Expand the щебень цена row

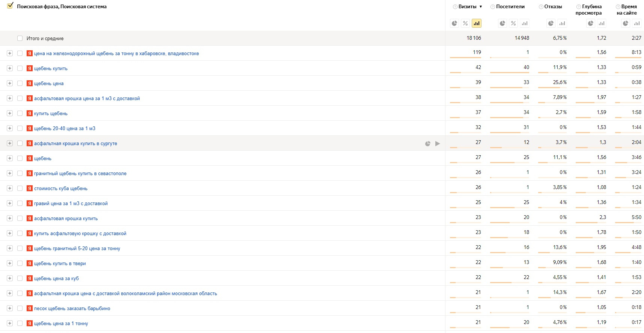tap(10, 83)
